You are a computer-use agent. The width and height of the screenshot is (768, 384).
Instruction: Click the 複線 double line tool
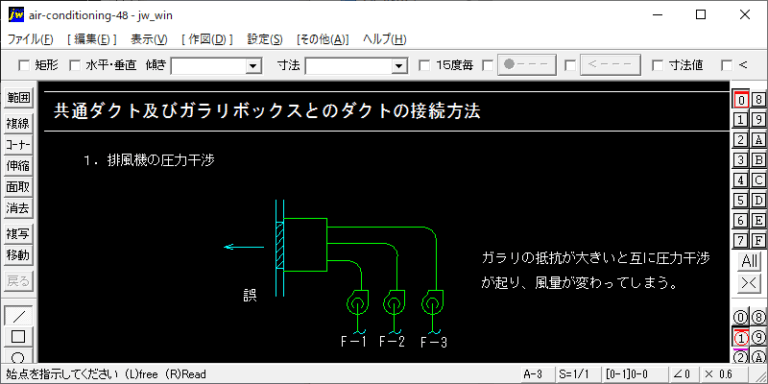[x=18, y=124]
